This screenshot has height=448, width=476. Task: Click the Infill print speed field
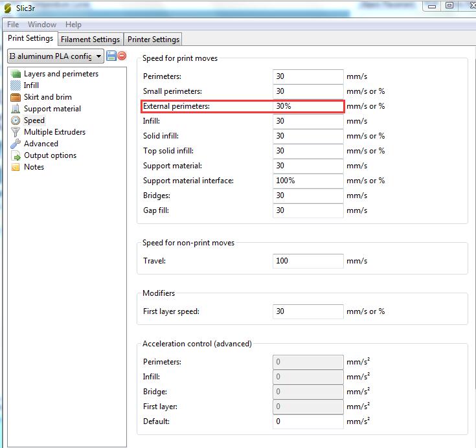pos(308,121)
